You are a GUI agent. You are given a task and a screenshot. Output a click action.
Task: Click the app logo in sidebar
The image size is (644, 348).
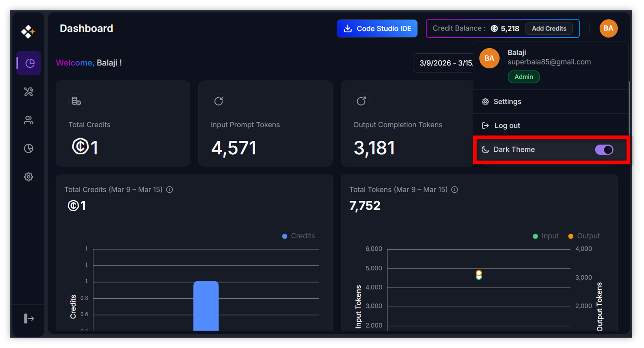click(x=28, y=31)
